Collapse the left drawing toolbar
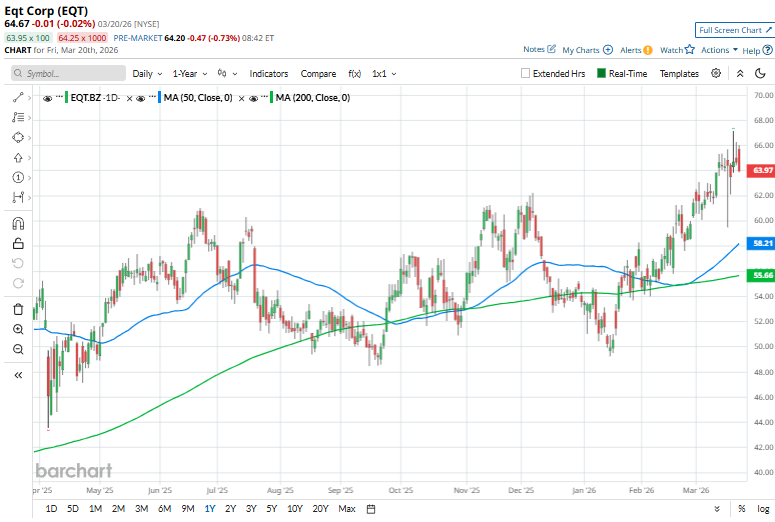The width and height of the screenshot is (775, 522). pyautogui.click(x=18, y=374)
